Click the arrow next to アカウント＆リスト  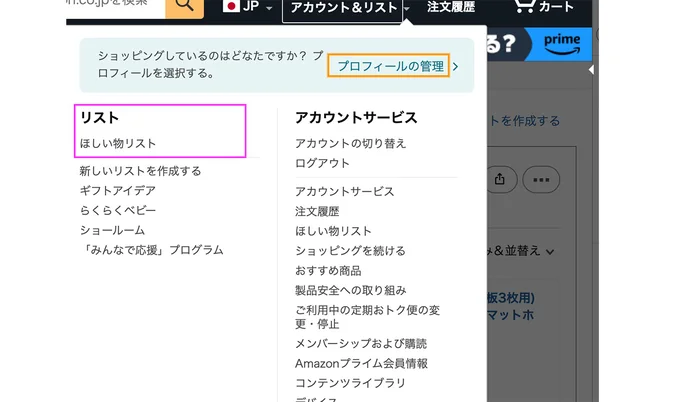(x=407, y=8)
